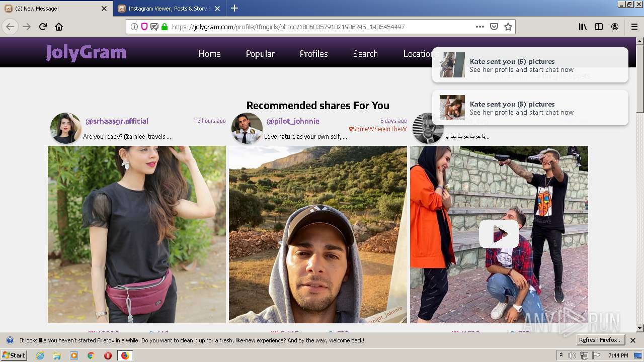
Task: Click 'Love nature as your own self' caption
Action: coord(305,136)
